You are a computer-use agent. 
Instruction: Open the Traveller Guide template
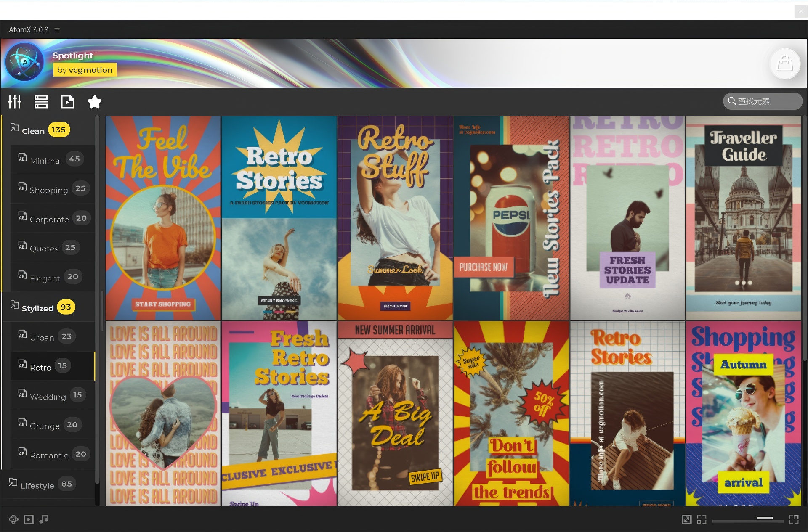744,218
